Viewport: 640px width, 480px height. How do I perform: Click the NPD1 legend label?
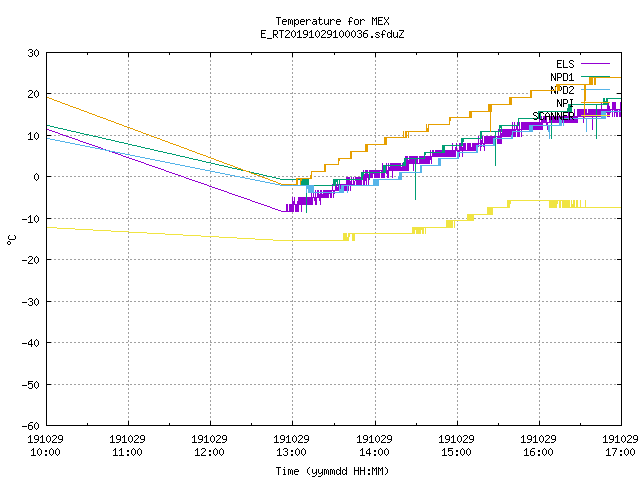click(562, 77)
